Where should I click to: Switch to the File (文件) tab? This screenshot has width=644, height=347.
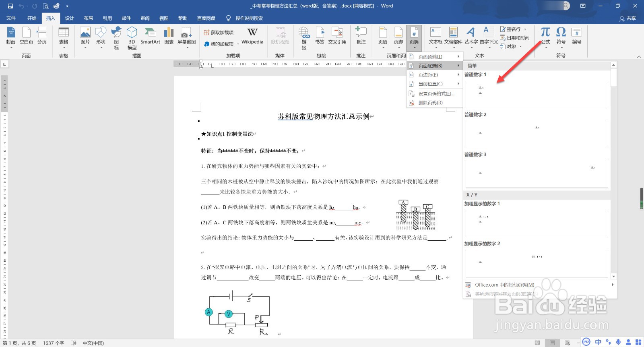click(11, 19)
